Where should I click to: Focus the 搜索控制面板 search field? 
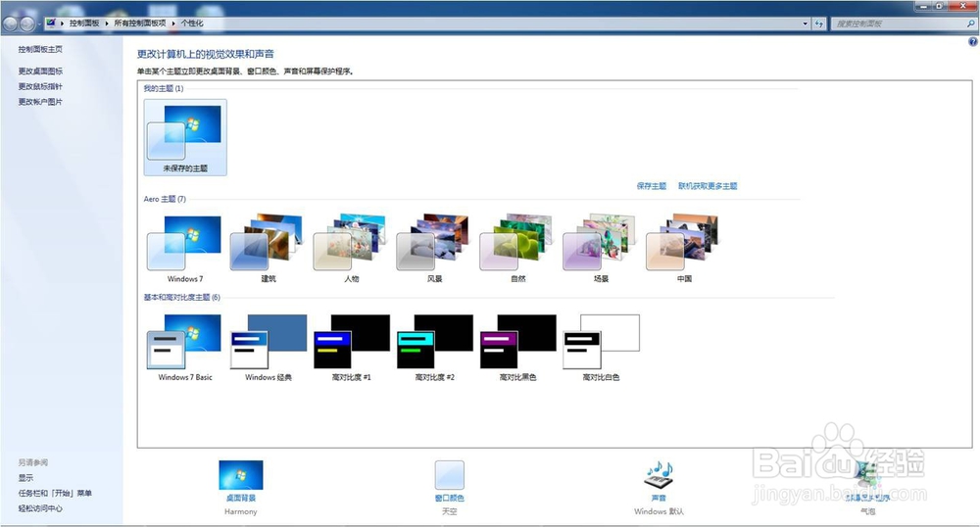(898, 24)
